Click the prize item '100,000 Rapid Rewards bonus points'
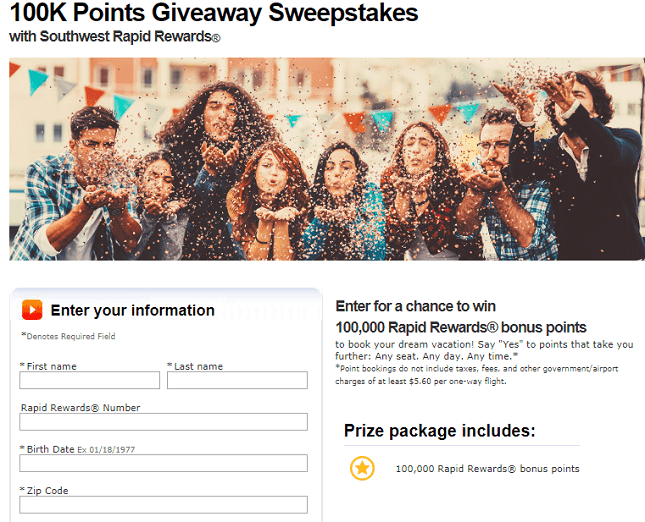This screenshot has width=645, height=522. 487,469
